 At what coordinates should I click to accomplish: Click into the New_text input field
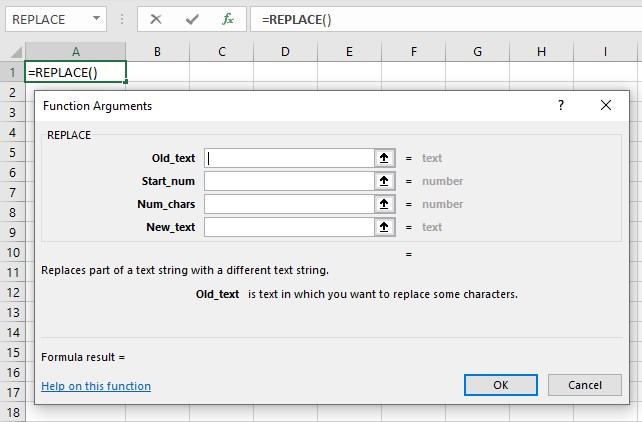coord(288,227)
